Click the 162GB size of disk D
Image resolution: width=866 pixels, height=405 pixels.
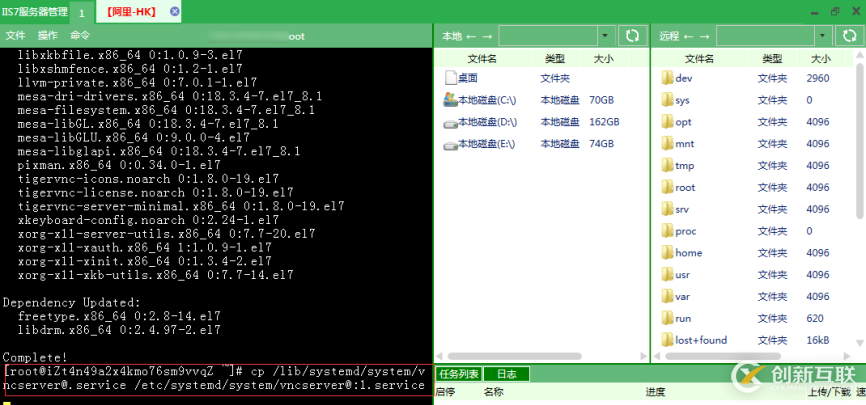[x=604, y=122]
